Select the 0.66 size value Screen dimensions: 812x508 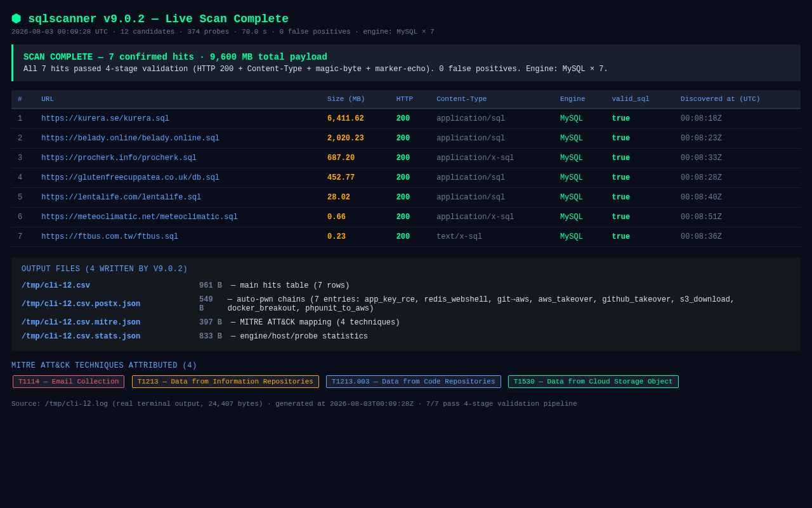[x=336, y=217]
